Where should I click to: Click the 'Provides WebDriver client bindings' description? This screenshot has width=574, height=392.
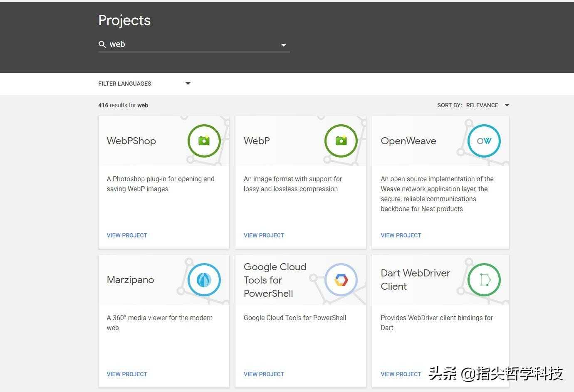click(x=437, y=323)
